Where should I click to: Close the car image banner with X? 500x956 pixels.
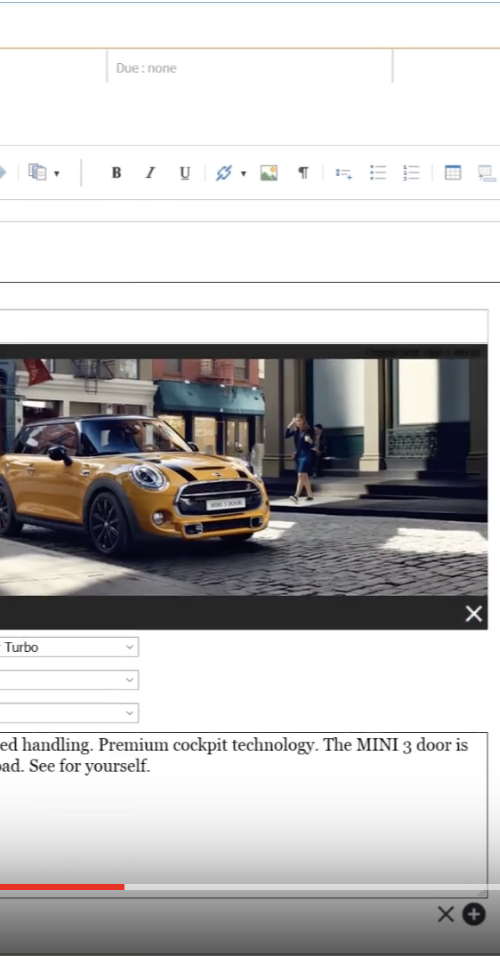[474, 613]
